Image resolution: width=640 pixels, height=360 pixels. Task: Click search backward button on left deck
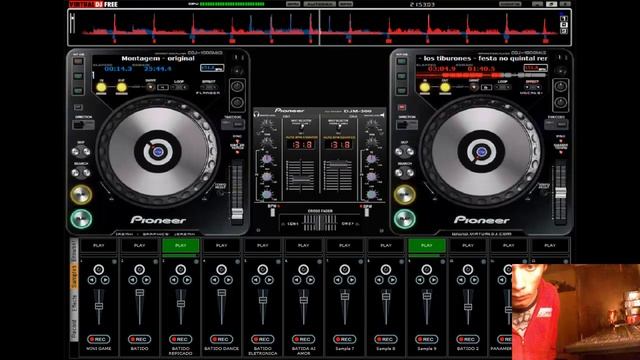(x=76, y=173)
